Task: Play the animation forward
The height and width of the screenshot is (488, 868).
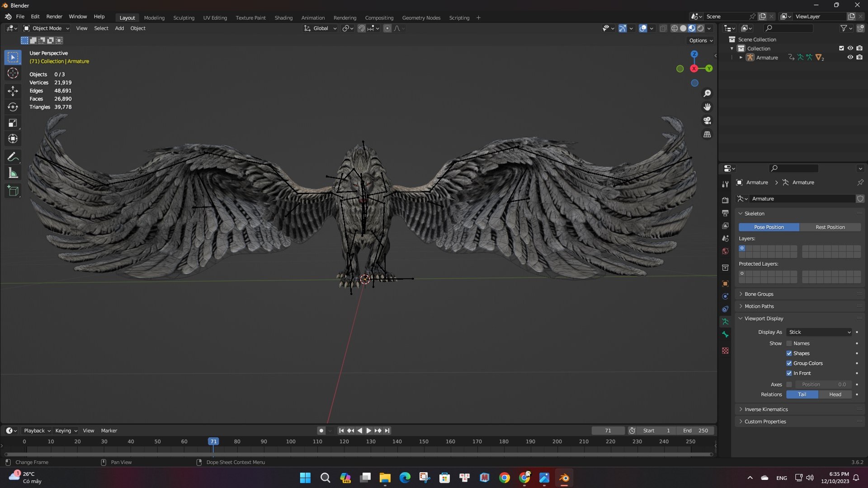Action: [x=369, y=431]
